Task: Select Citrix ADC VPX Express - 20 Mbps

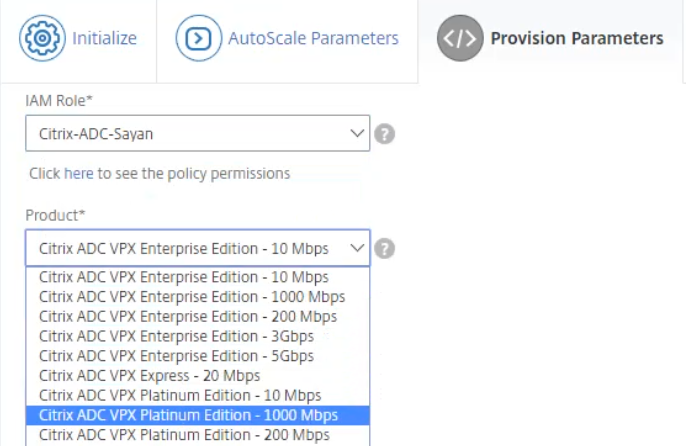Action: [x=150, y=375]
